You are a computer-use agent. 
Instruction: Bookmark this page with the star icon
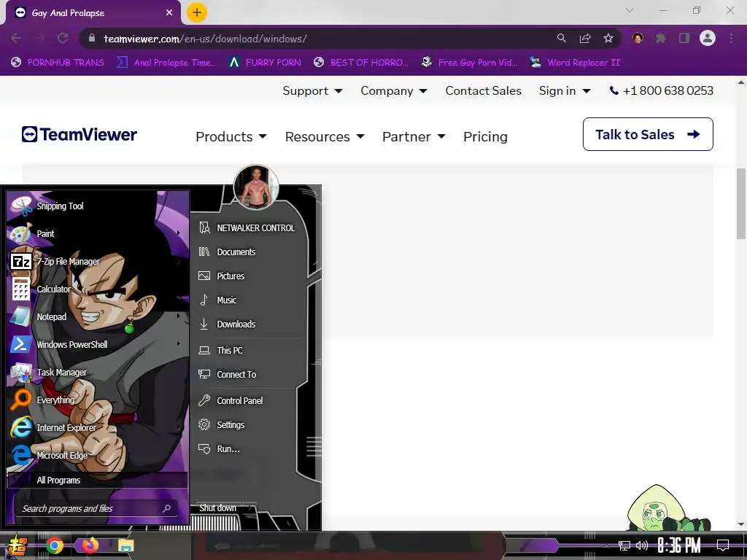pos(608,39)
